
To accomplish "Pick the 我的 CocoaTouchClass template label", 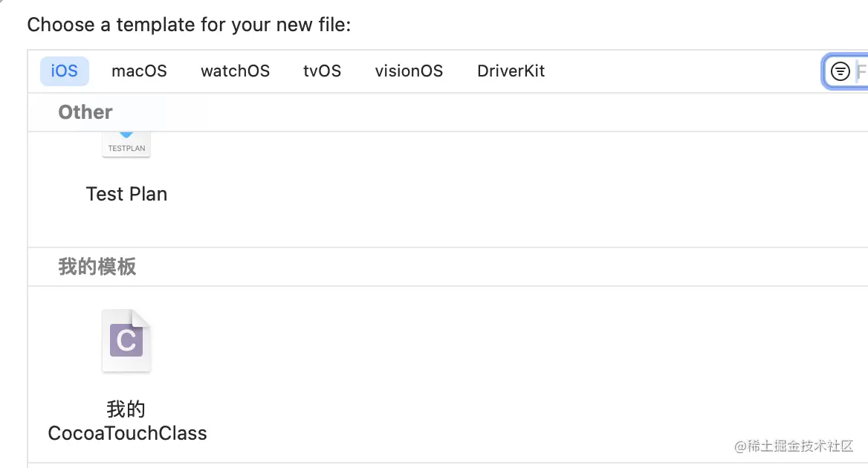I will [127, 421].
